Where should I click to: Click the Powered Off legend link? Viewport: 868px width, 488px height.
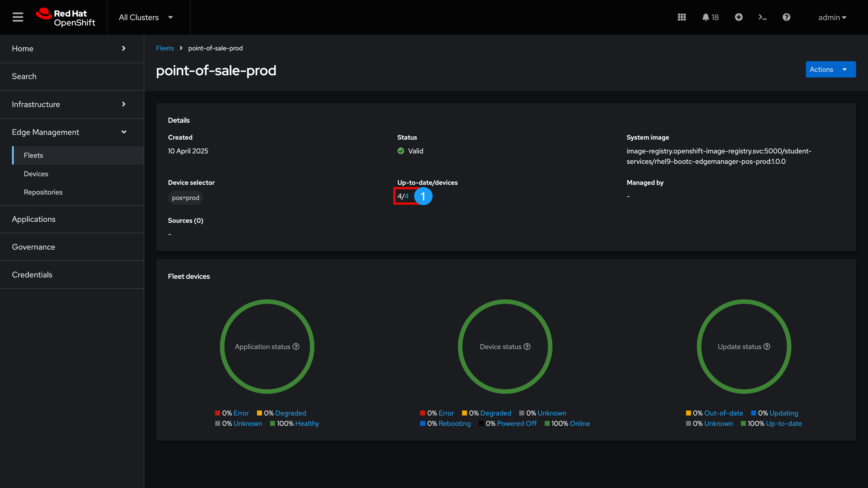point(517,423)
